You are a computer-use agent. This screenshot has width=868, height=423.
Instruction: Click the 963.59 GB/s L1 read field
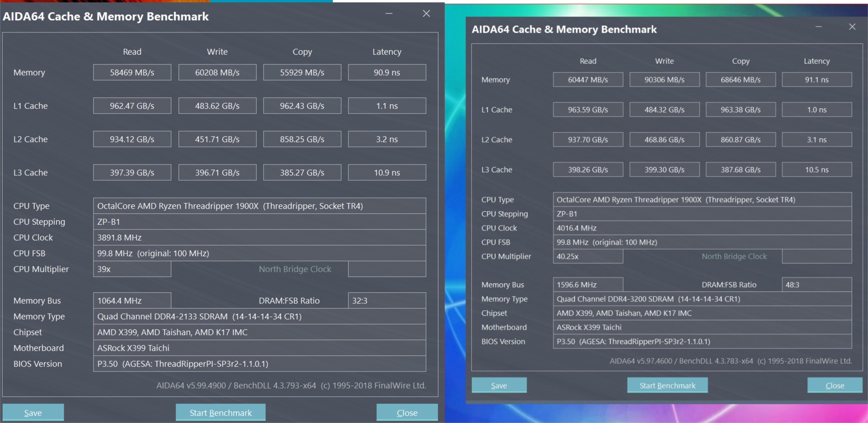point(588,110)
